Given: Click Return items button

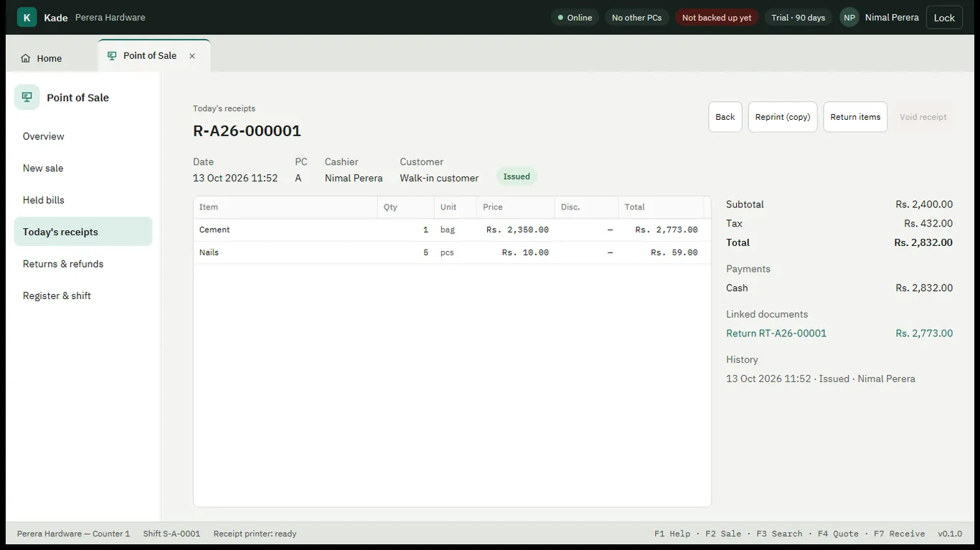Looking at the screenshot, I should (855, 117).
